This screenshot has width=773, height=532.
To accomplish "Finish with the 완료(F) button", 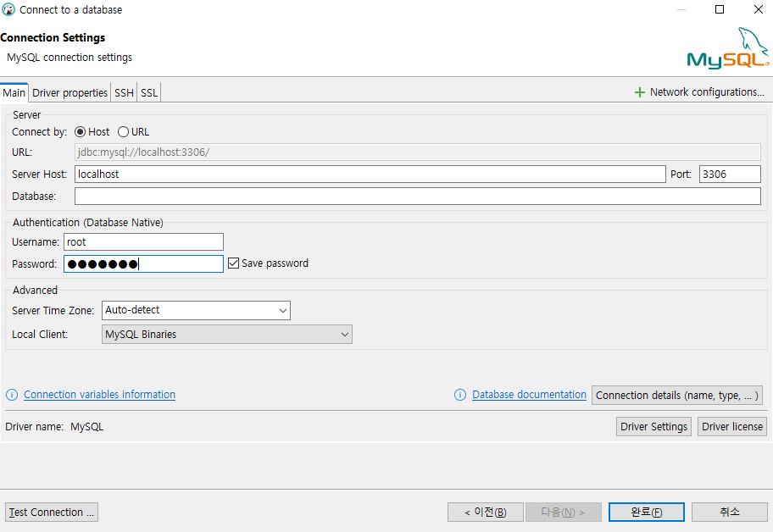I will coord(647,513).
